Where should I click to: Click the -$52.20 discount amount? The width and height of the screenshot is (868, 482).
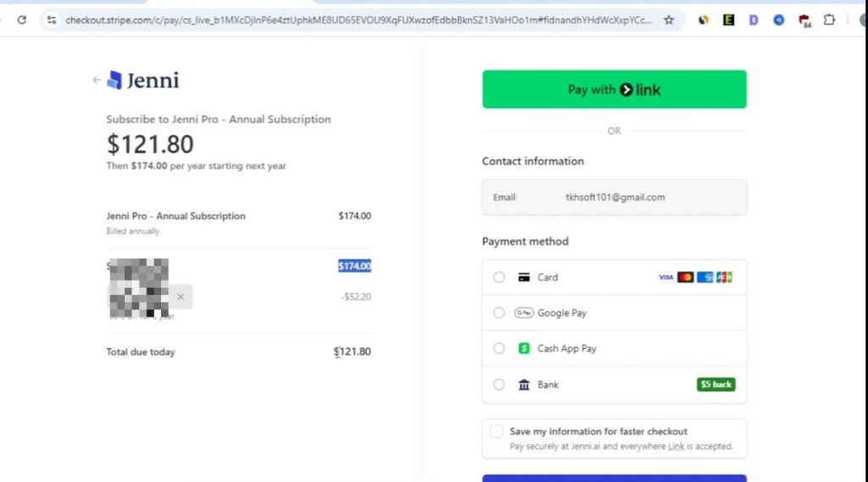tap(356, 296)
